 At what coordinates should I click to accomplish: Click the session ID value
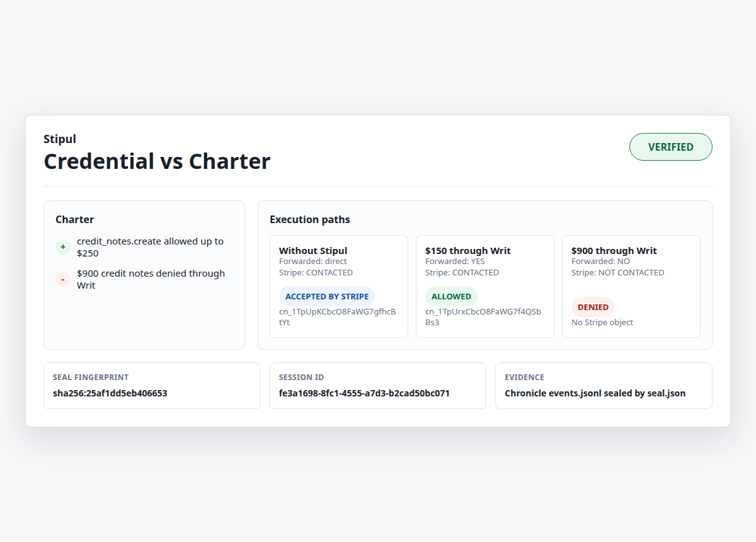364,393
